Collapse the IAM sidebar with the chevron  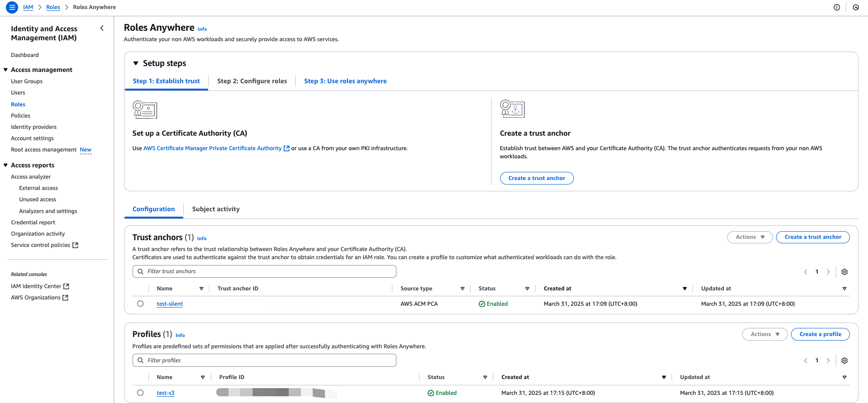tap(102, 28)
